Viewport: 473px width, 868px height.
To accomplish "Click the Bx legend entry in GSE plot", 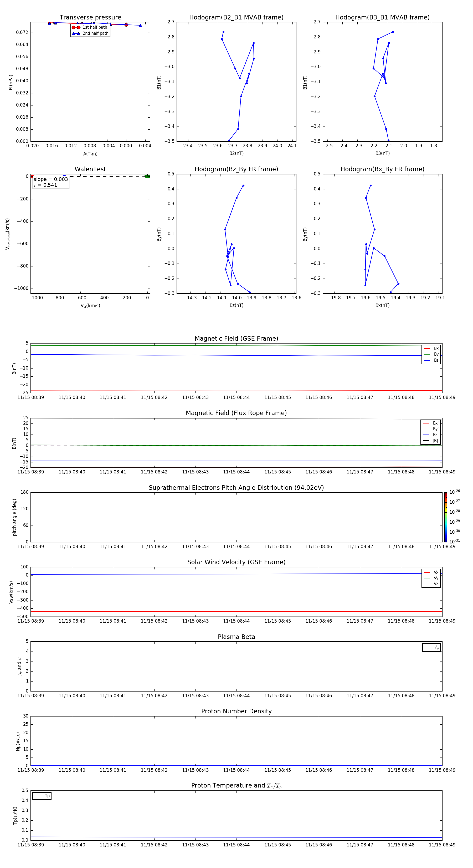I will pyautogui.click(x=431, y=349).
